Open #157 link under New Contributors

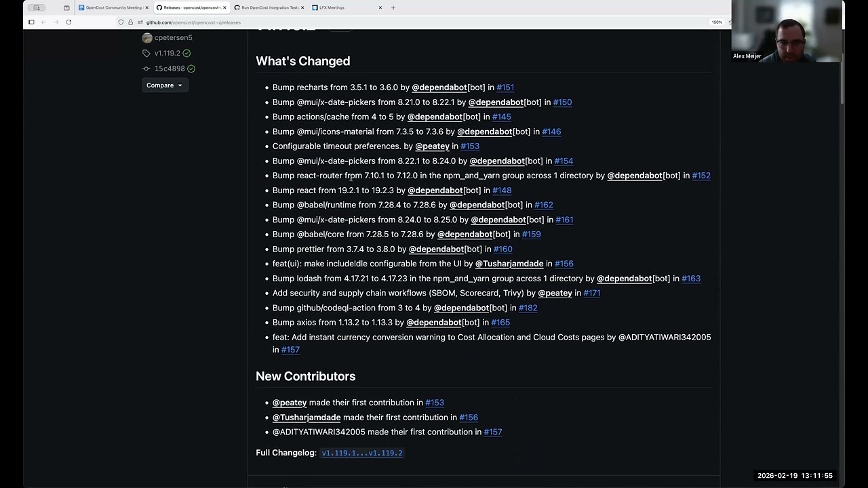click(x=493, y=432)
